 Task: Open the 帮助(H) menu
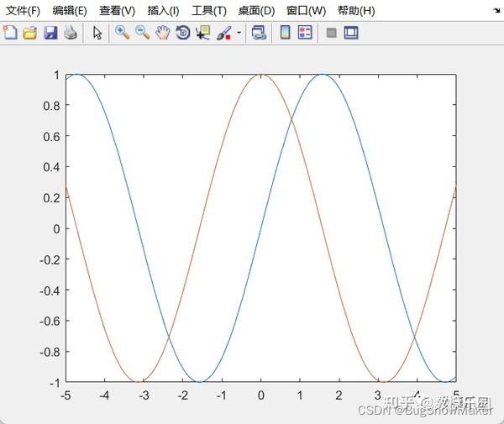pos(356,11)
